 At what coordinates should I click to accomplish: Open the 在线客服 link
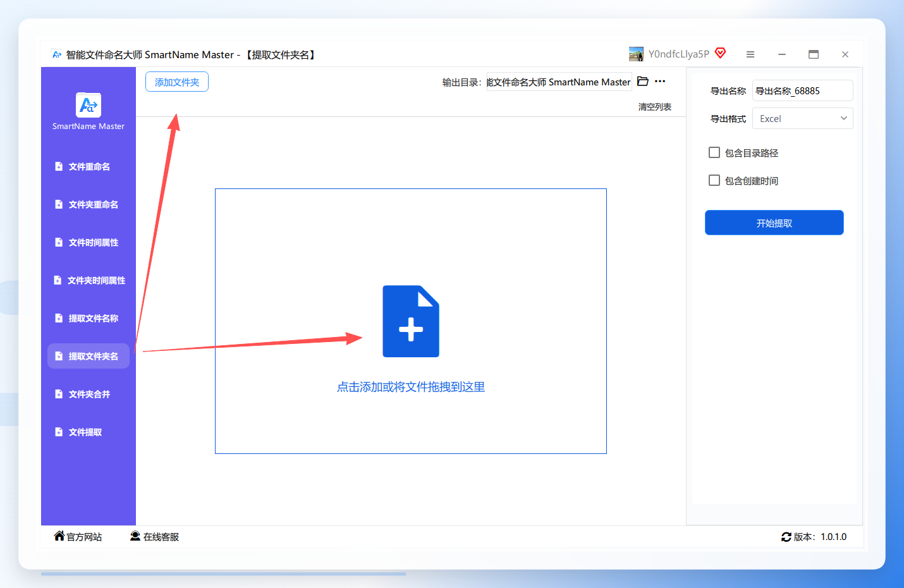(x=161, y=537)
